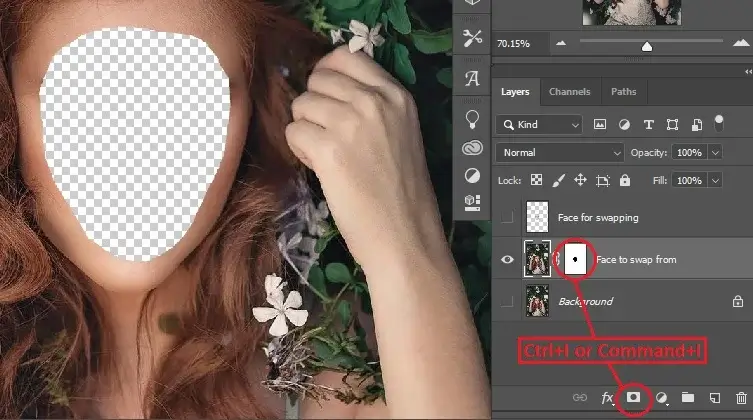The width and height of the screenshot is (753, 420).
Task: Zoom out using small mountain icon
Action: (x=560, y=44)
